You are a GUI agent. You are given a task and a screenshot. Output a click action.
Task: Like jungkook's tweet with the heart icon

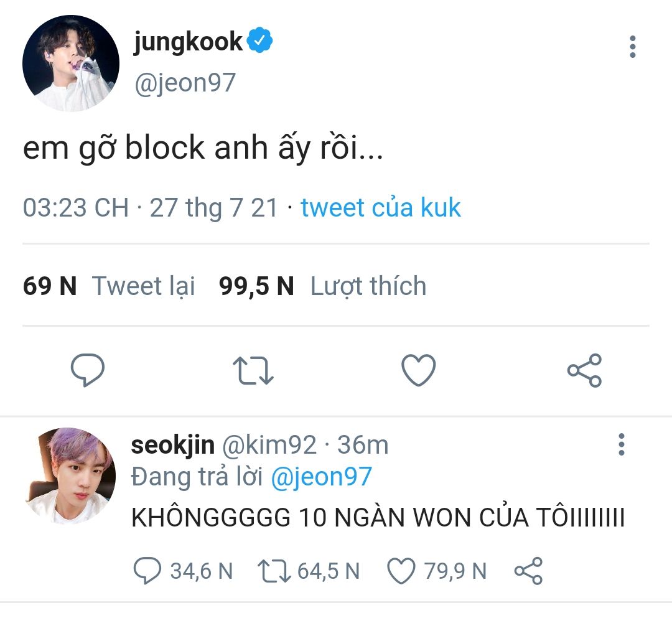click(x=418, y=370)
